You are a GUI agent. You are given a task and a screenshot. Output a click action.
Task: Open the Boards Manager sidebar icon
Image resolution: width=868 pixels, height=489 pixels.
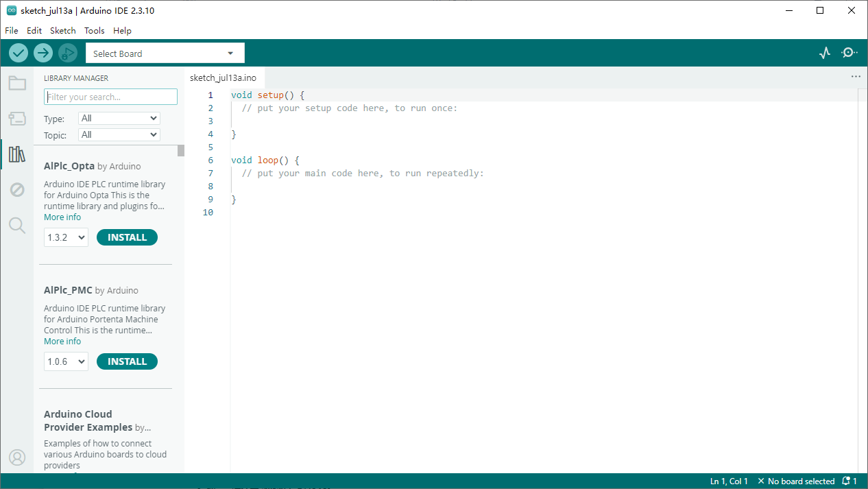coord(17,119)
